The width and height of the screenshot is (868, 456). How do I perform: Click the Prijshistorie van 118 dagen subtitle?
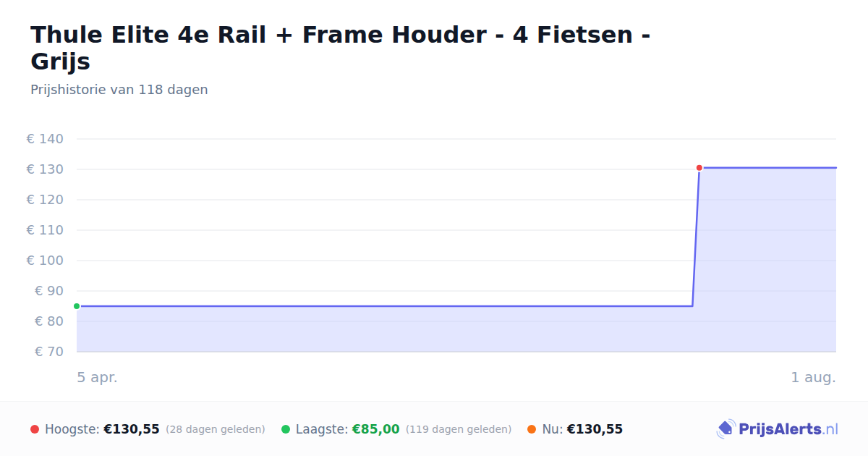(119, 90)
